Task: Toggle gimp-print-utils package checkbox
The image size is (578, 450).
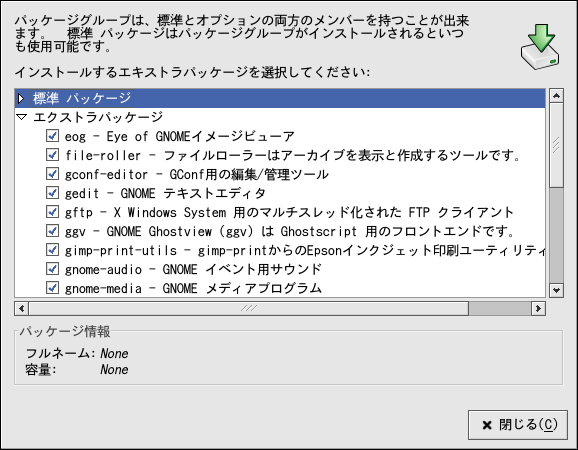Action: point(52,250)
